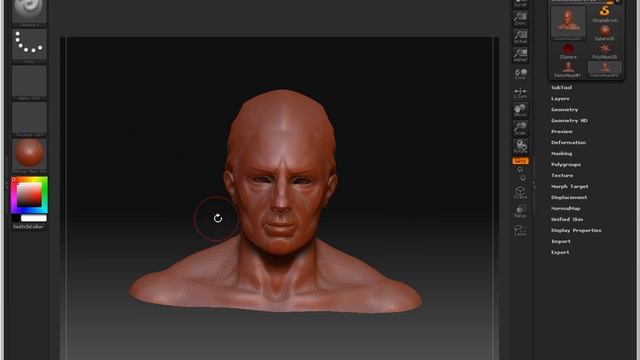Viewport: 640px width, 360px height.
Task: Expand the Polygroups sub-palette
Action: [566, 164]
